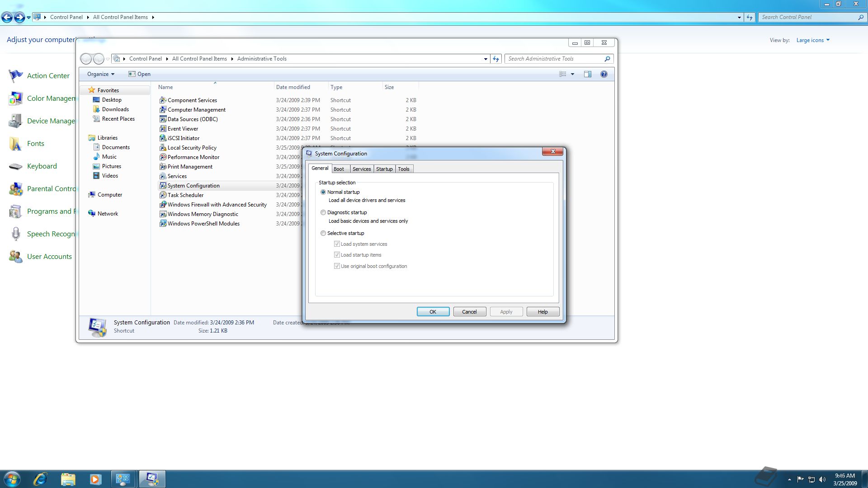
Task: Select Print Management entry
Action: pyautogui.click(x=190, y=167)
